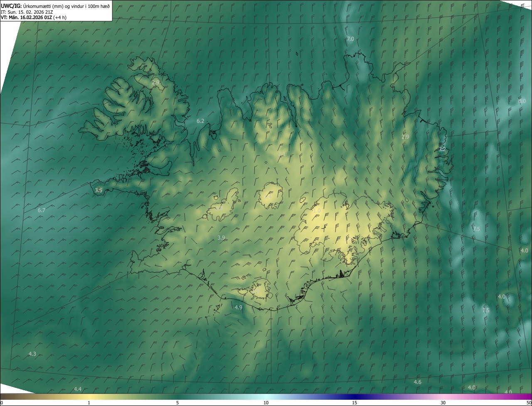Click the '4.9' value label off the south coast

point(238,307)
